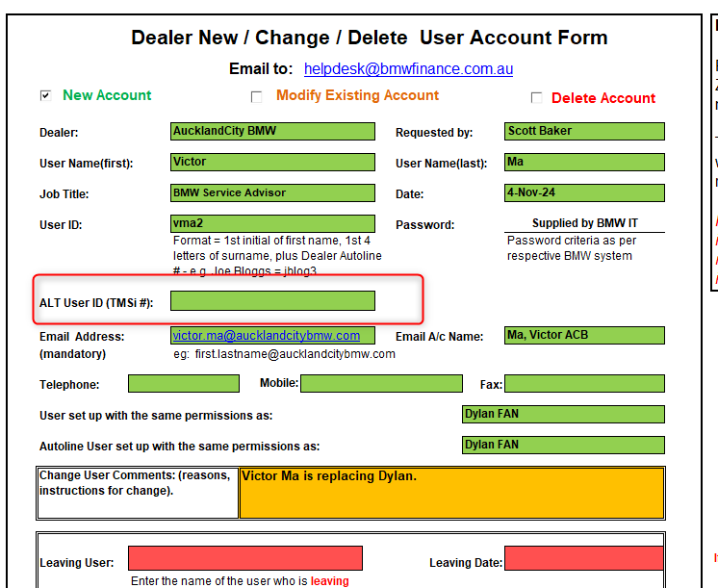Screen dimensions: 718x588
Task: Click 'Autoline User set up with the same permissions as:' text
Action: (x=179, y=446)
